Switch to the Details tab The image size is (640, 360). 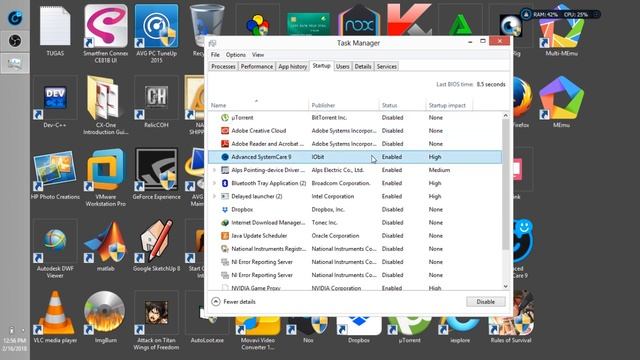[x=363, y=67]
